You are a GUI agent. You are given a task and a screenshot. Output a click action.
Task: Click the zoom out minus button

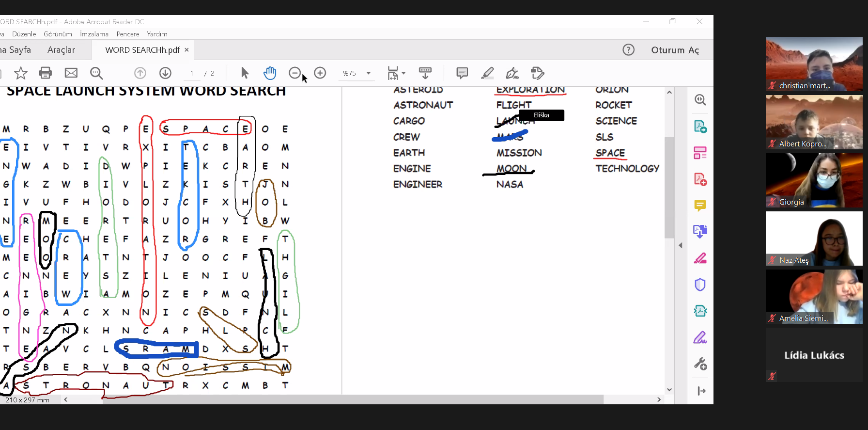[x=294, y=73]
